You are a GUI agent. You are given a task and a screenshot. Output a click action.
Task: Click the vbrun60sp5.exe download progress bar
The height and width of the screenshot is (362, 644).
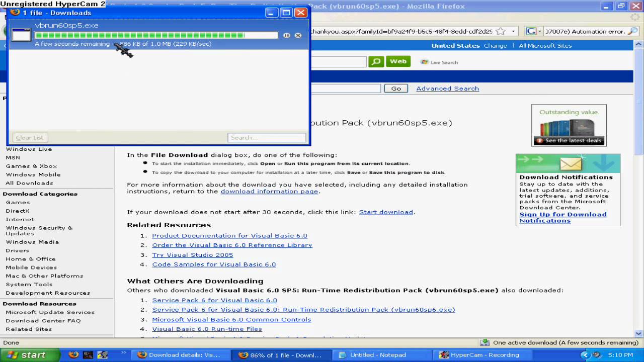click(x=156, y=35)
